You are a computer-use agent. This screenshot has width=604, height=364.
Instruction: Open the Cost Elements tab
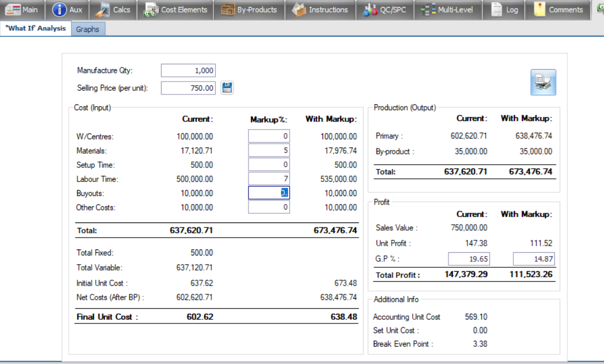(175, 10)
